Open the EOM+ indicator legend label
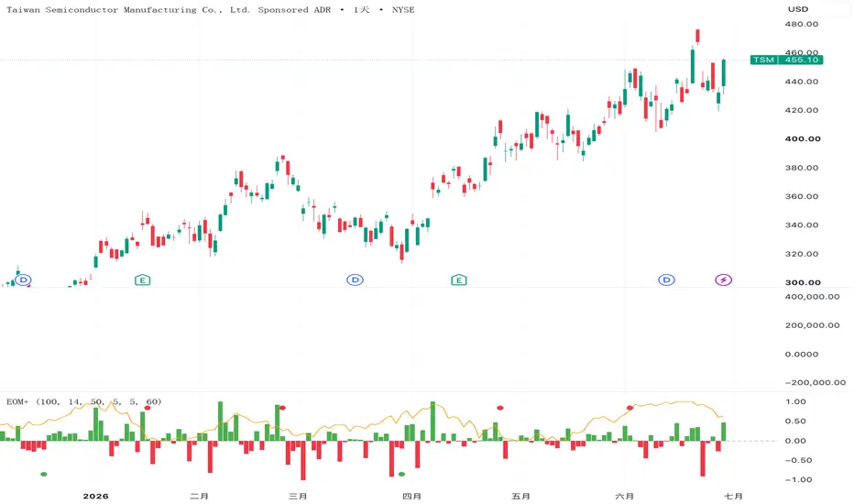854x504 pixels. click(x=84, y=401)
